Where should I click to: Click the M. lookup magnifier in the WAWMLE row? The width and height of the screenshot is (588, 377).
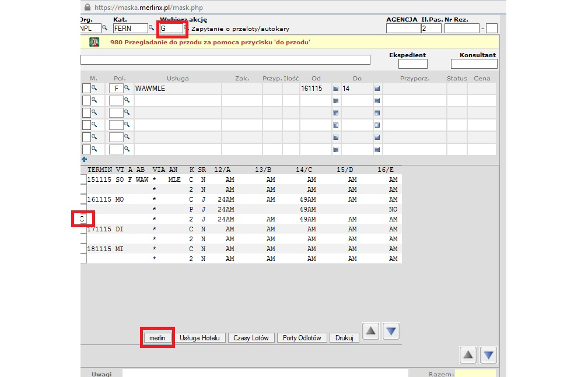[94, 88]
